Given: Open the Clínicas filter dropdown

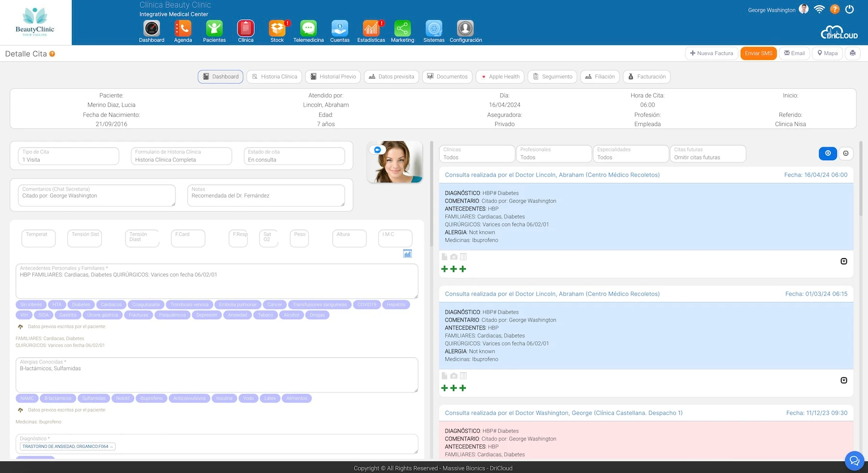Looking at the screenshot, I should 477,154.
